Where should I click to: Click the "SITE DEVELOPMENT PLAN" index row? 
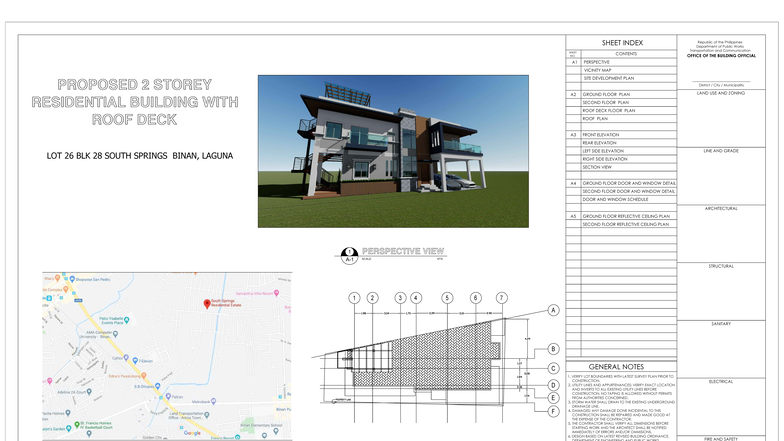(622, 78)
